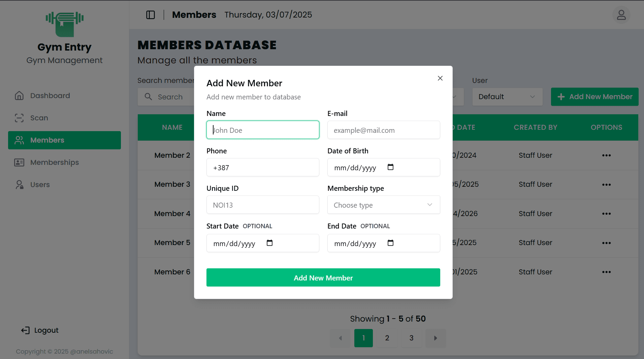This screenshot has width=644, height=359.
Task: Open the user profile avatar
Action: pos(621,15)
